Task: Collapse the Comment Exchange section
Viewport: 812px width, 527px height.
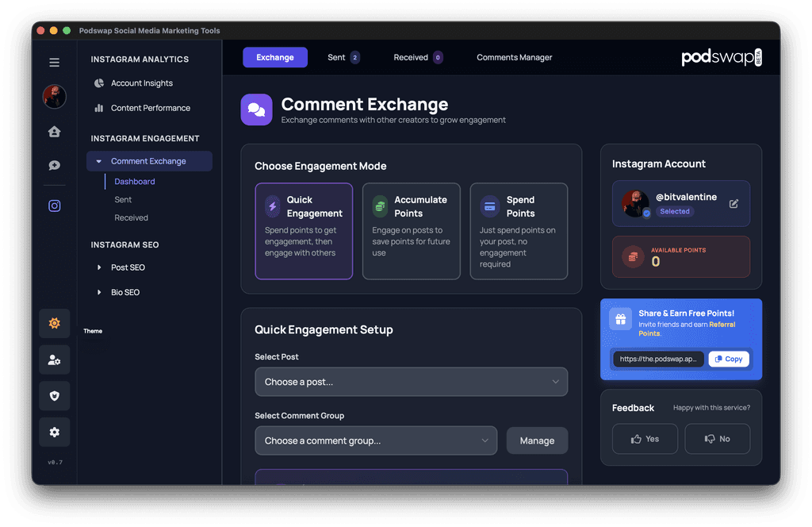Action: click(149, 161)
